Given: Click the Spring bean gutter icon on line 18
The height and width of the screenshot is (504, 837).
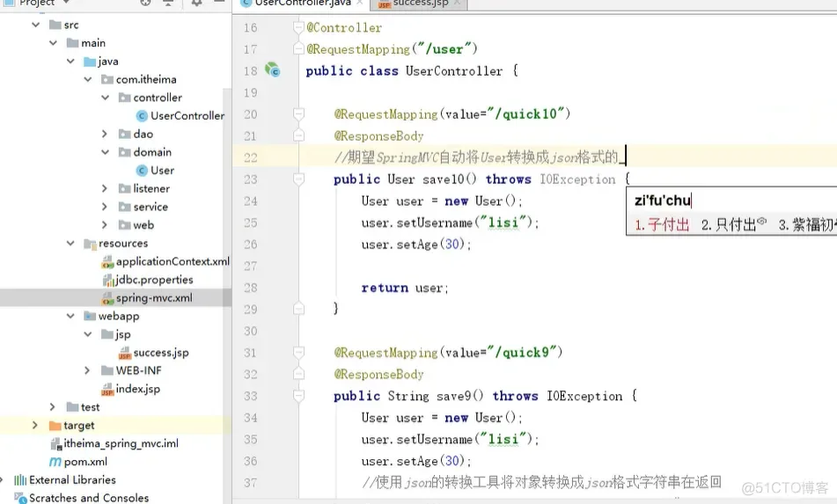Looking at the screenshot, I should [273, 69].
